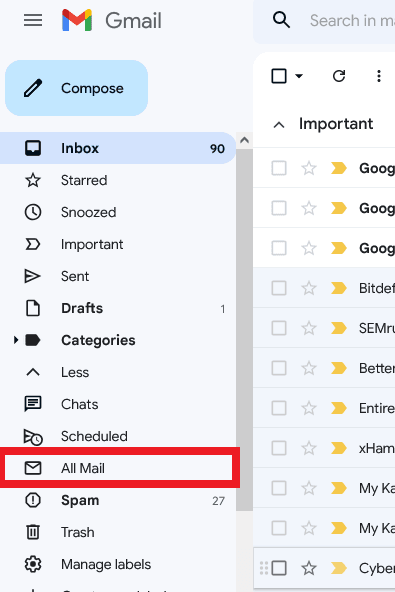
Task: Click the Manage labels gear icon
Action: pyautogui.click(x=33, y=564)
